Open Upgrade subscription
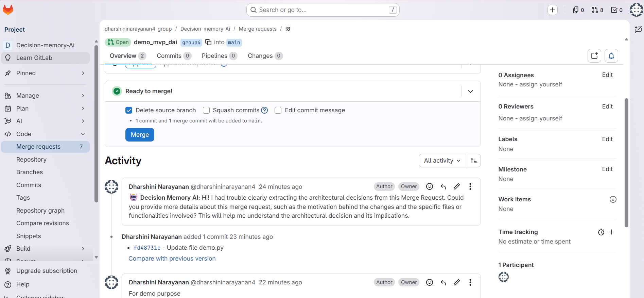 45,271
